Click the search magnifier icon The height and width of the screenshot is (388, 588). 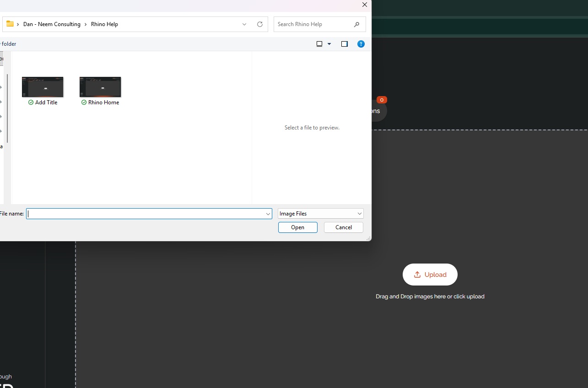click(356, 24)
